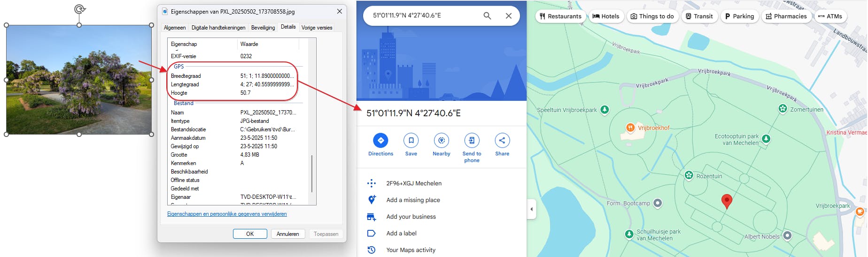Click the Schuilhuisje park van Mechelen marker
The image size is (868, 257).
click(x=629, y=234)
